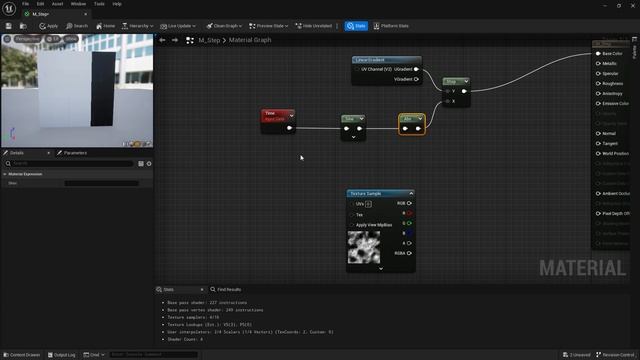Click the green G channel output pin
This screenshot has height=360, width=640.
tap(409, 223)
